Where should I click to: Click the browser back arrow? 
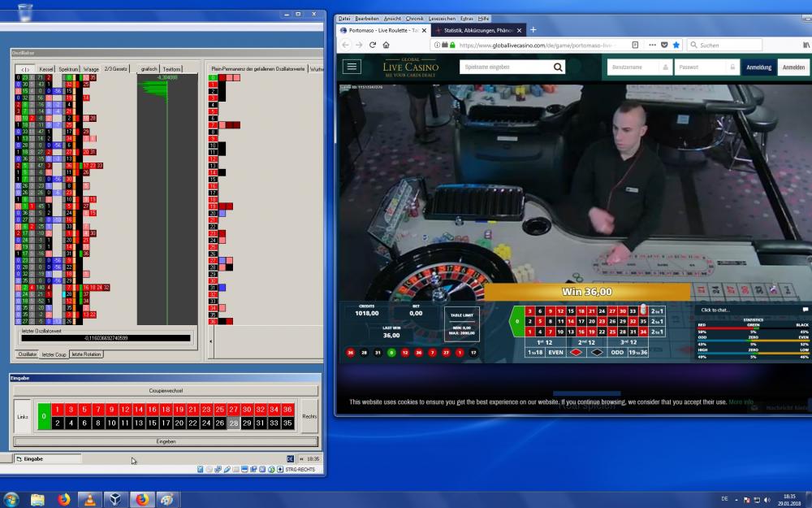pyautogui.click(x=345, y=45)
